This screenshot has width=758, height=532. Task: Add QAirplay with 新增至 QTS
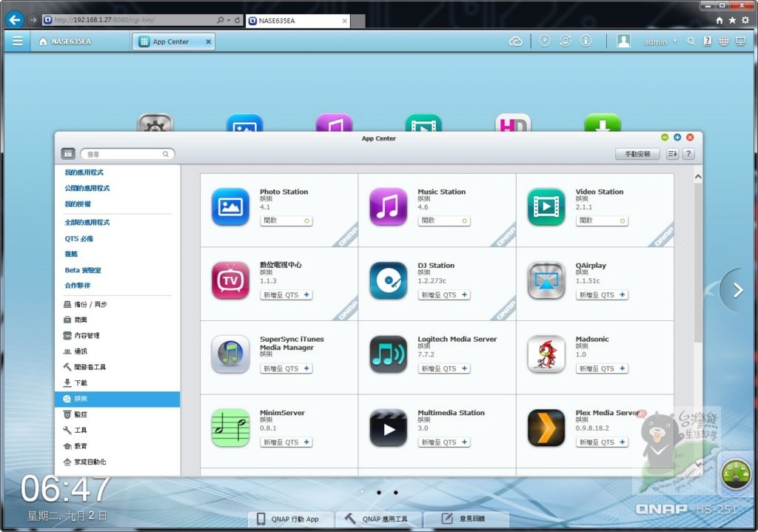tap(602, 294)
